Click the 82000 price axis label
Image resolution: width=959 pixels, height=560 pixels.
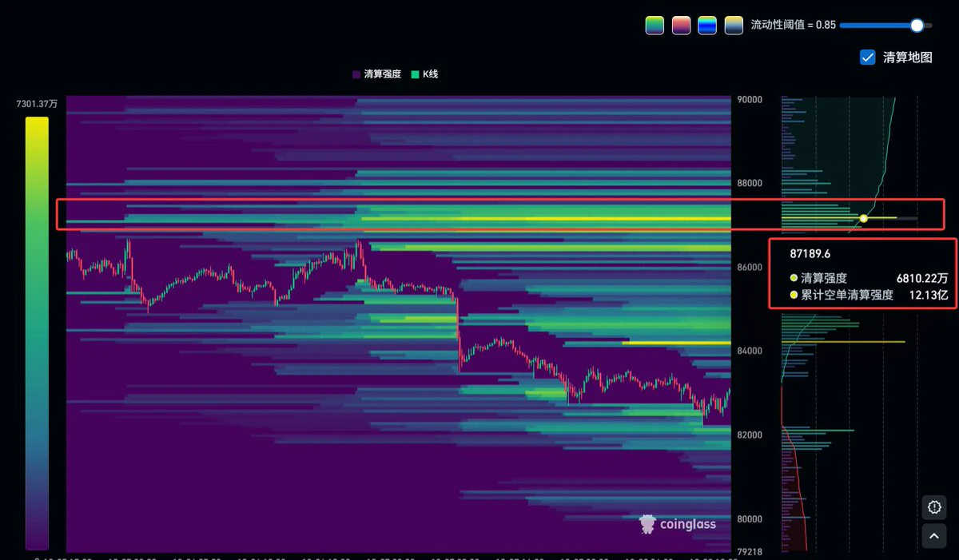pyautogui.click(x=750, y=435)
